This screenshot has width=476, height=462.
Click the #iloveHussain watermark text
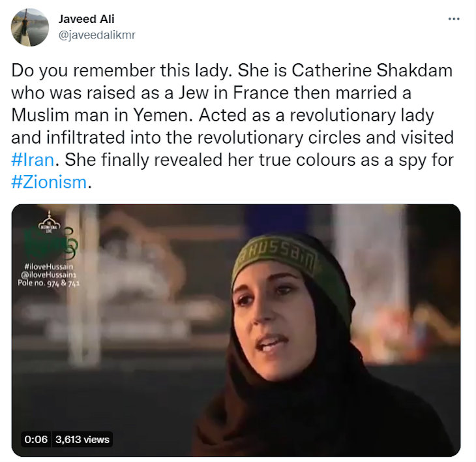(x=48, y=267)
